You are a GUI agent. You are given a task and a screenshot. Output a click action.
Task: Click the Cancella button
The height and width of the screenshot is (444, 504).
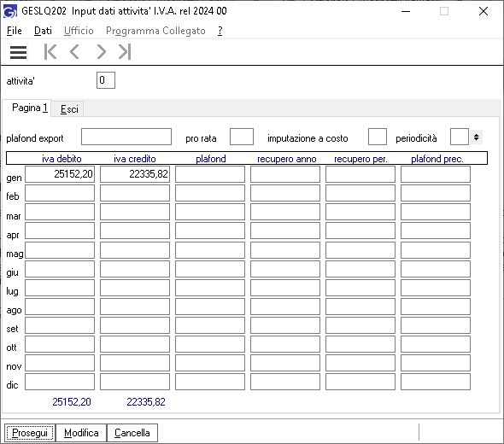132,433
